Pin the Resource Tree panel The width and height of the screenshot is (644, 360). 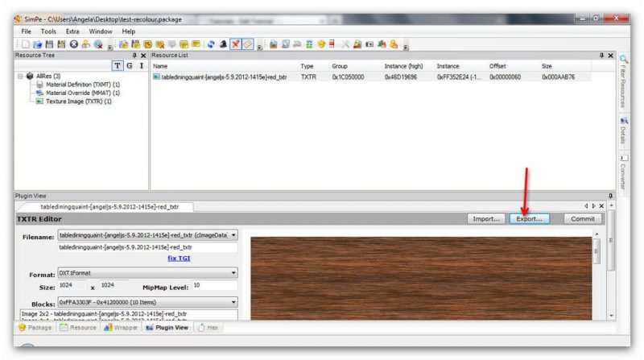[134, 56]
